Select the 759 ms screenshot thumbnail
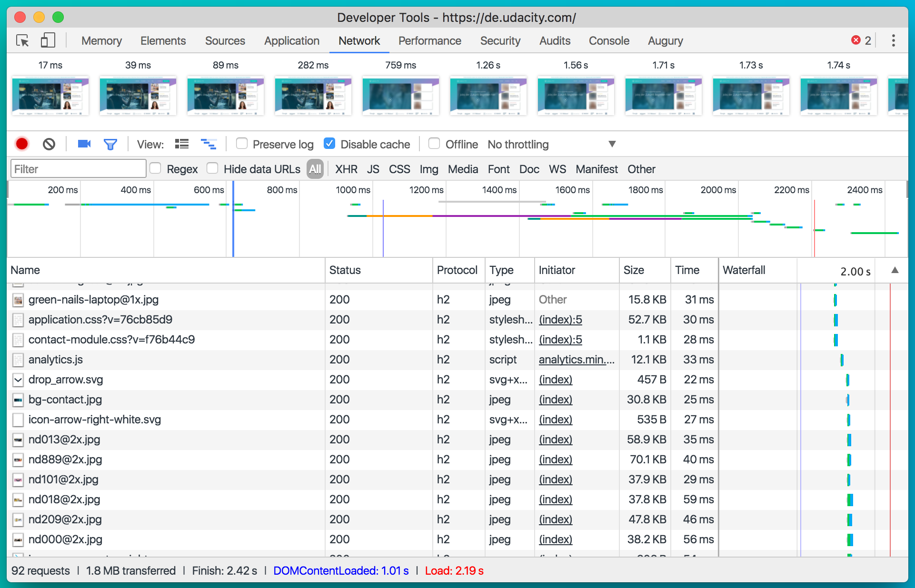Viewport: 915px width, 588px height. click(400, 95)
